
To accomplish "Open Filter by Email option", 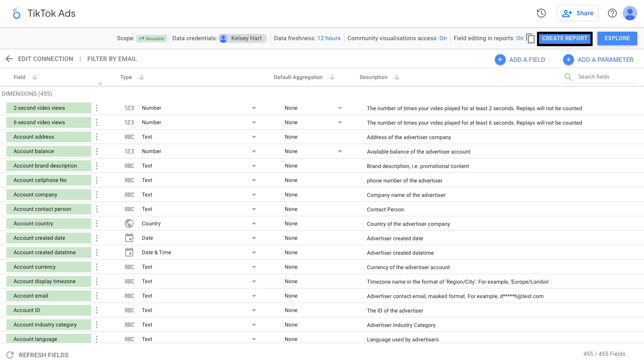I will coord(112,59).
